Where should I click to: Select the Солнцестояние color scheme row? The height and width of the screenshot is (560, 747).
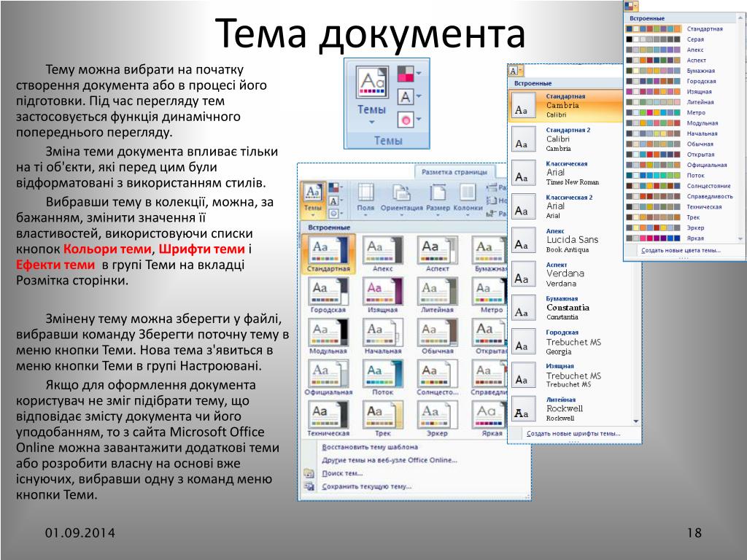click(x=679, y=186)
